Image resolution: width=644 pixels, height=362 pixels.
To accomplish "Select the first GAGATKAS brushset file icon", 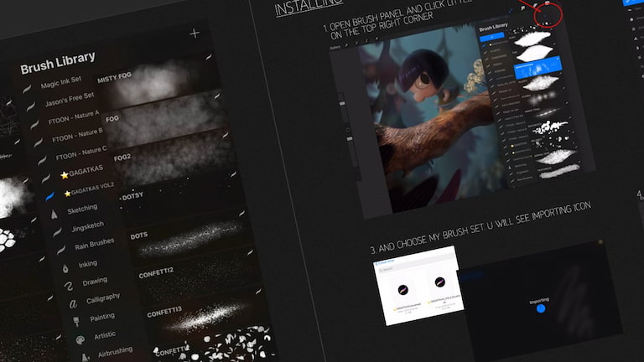I will (402, 290).
